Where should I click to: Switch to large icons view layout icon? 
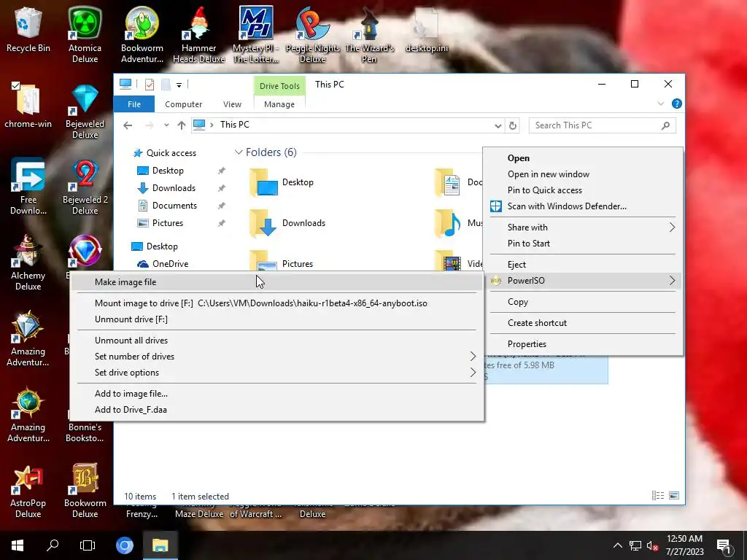click(x=674, y=496)
